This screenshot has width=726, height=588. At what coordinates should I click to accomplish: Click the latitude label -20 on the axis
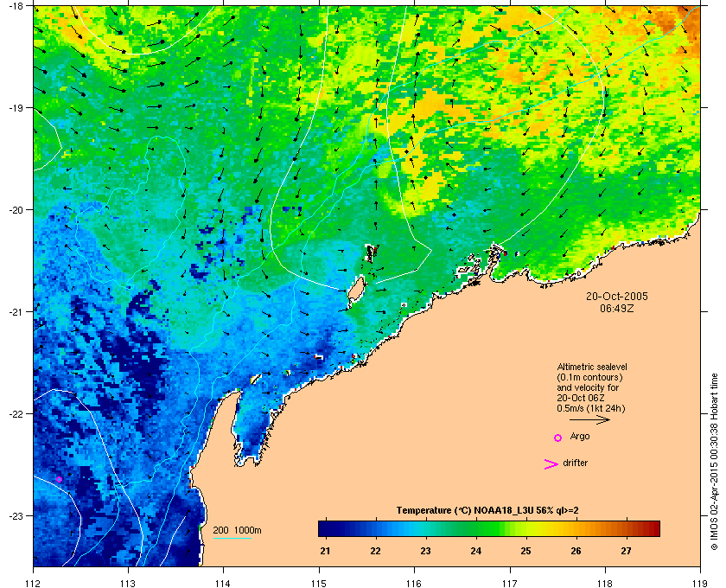click(x=16, y=210)
